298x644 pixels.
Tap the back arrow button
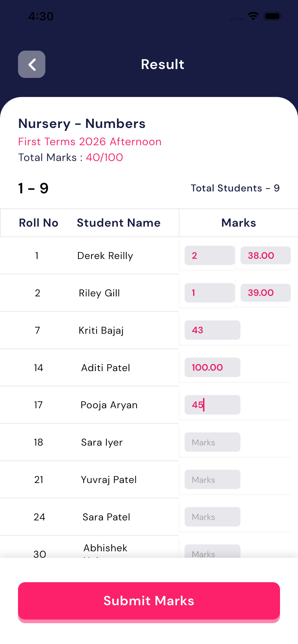(x=32, y=64)
